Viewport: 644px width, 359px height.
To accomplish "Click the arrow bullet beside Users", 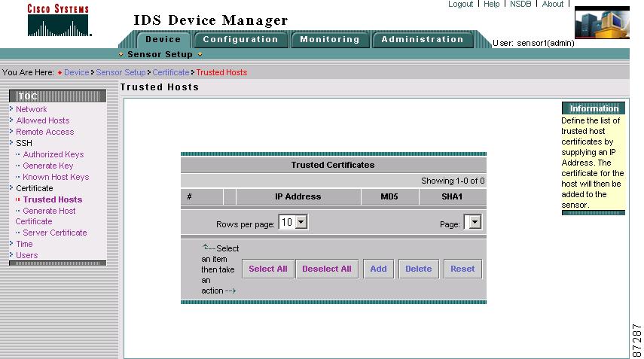I will coord(11,254).
